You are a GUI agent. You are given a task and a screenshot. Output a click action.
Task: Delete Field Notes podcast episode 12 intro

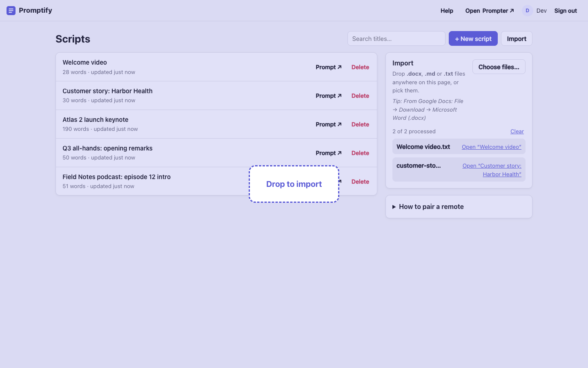click(x=360, y=182)
